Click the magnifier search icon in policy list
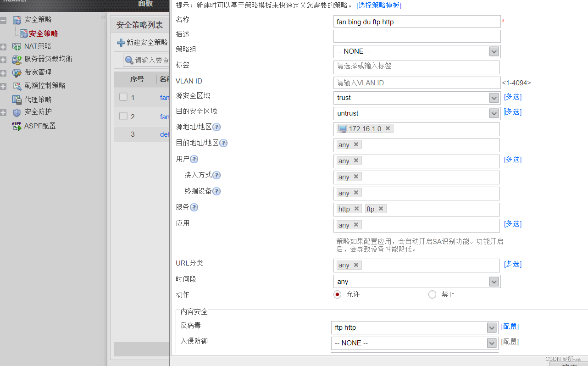The height and width of the screenshot is (366, 588). 129,60
